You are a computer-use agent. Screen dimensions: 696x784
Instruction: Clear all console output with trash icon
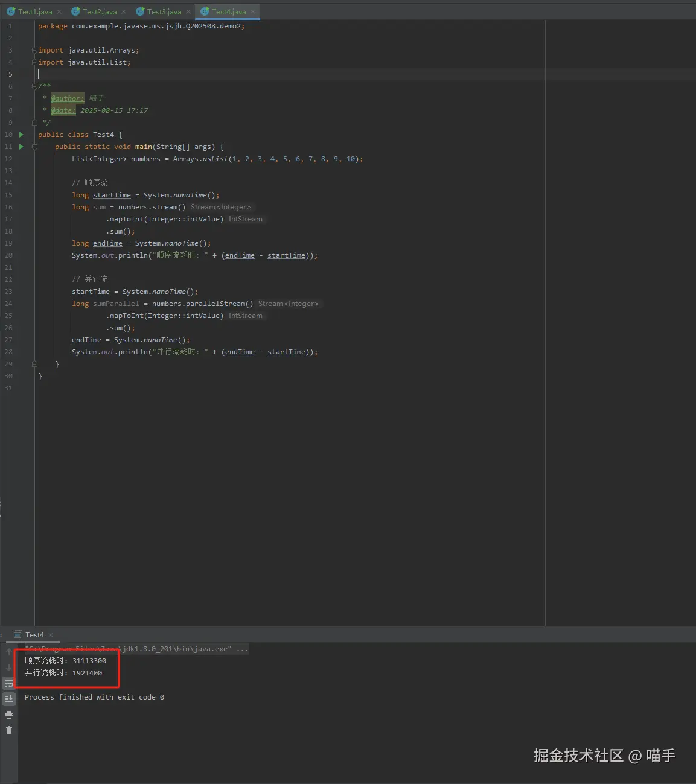[9, 730]
